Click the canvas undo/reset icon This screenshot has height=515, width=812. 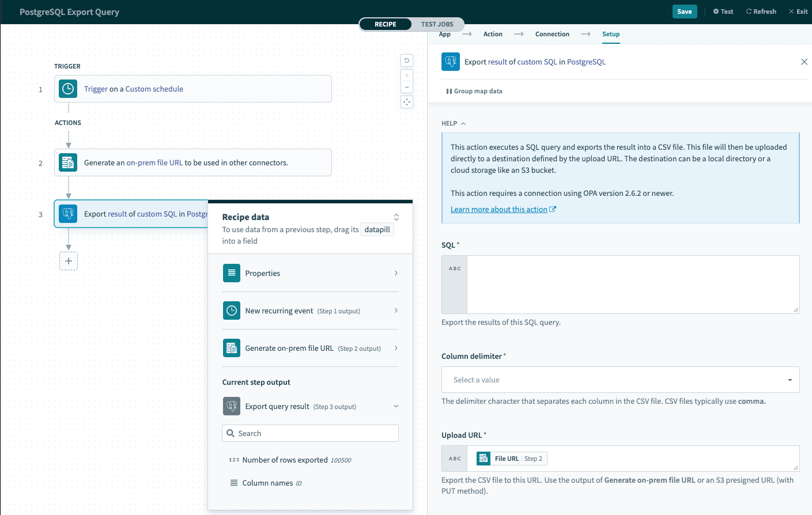[407, 60]
